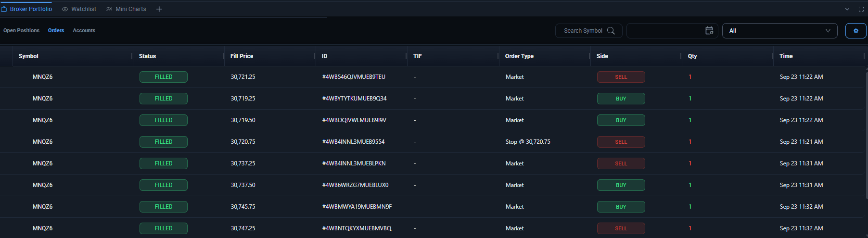Viewport: 868px width, 238px height.
Task: Switch to the Broker Portfolio tab
Action: click(x=26, y=9)
